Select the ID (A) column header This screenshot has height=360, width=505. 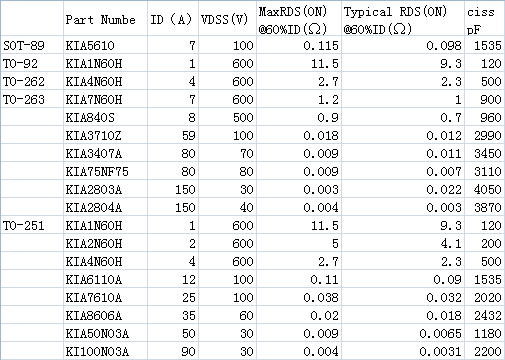[173, 18]
